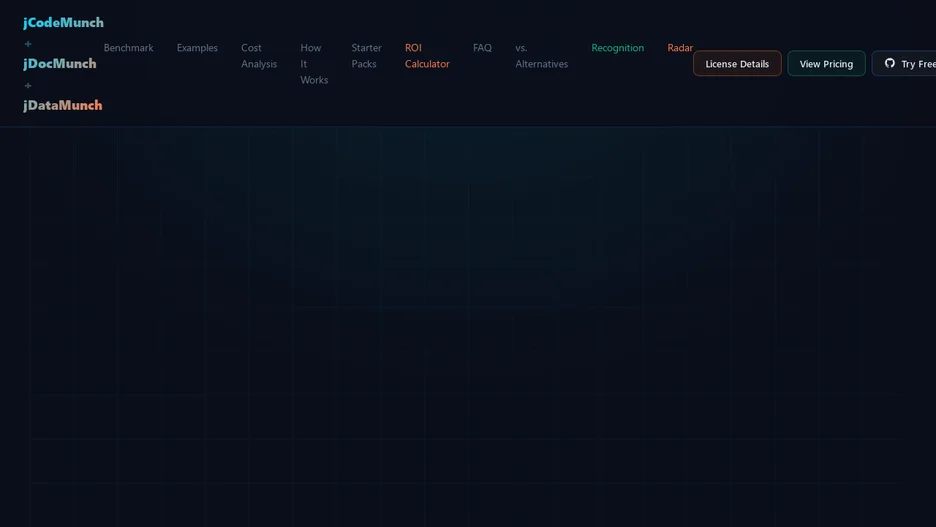Viewport: 936px width, 527px height.
Task: Open the orange Radar nav link
Action: click(680, 48)
